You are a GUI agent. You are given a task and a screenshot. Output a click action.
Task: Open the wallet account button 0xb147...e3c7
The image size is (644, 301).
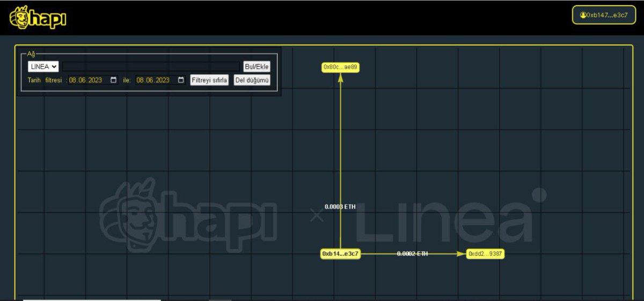pos(604,15)
